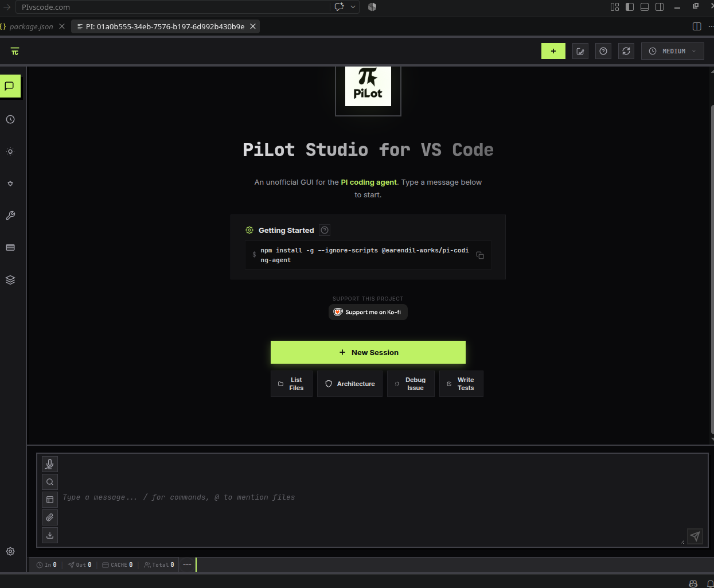Click the Pi logo icon at top left

click(15, 52)
